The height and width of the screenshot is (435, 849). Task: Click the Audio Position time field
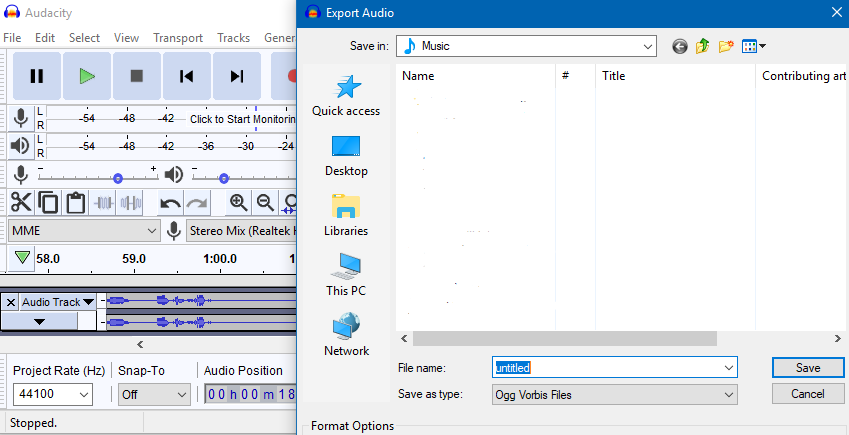(250, 394)
